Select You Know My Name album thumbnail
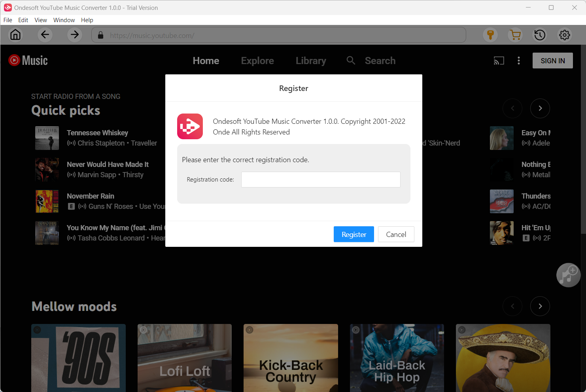Viewport: 586px width, 392px height. point(47,233)
